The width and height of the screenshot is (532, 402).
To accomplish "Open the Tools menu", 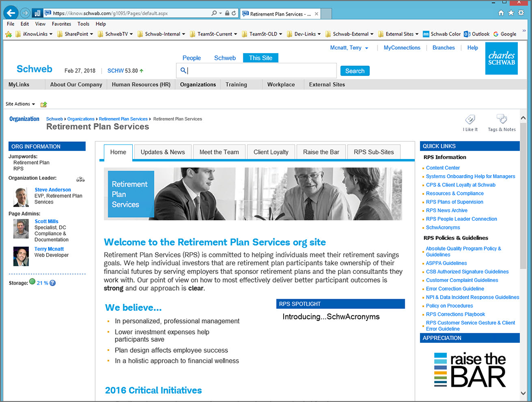I will (84, 24).
